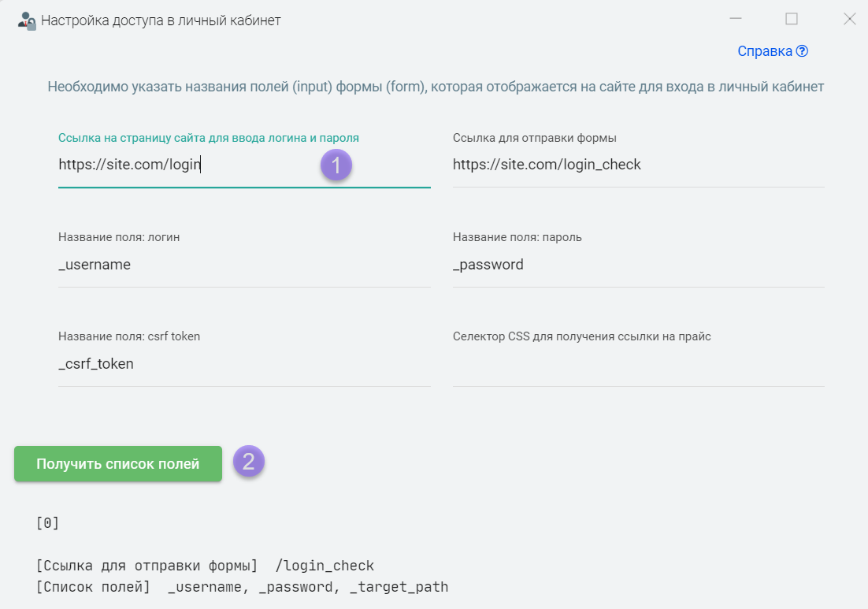Select the _password field name input
The width and height of the screenshot is (868, 609).
click(638, 265)
